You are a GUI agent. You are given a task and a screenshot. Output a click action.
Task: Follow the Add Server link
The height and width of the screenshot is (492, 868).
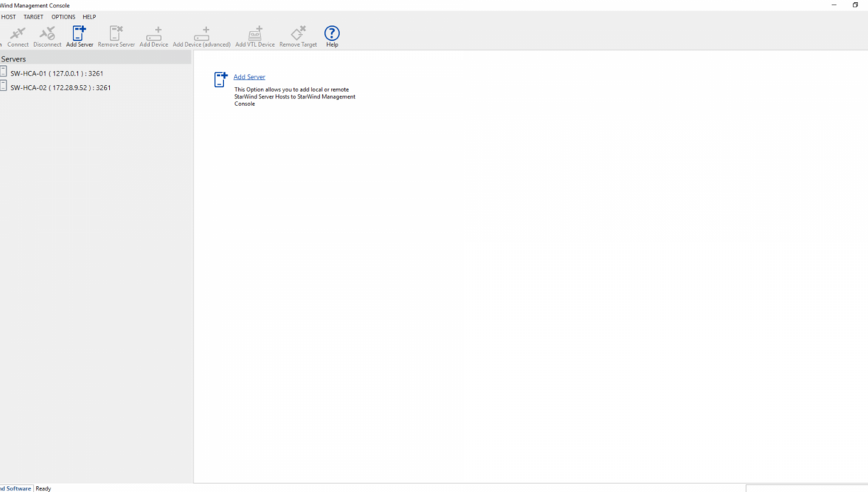coord(249,77)
